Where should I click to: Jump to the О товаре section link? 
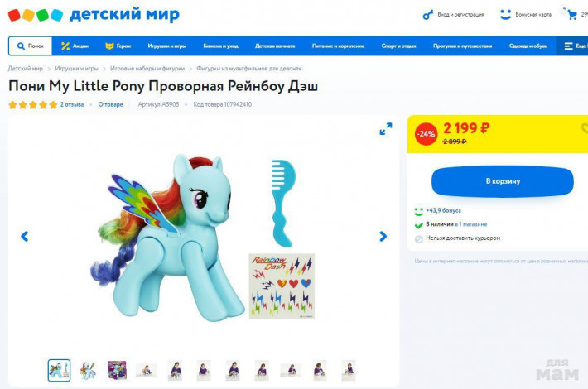coord(111,104)
